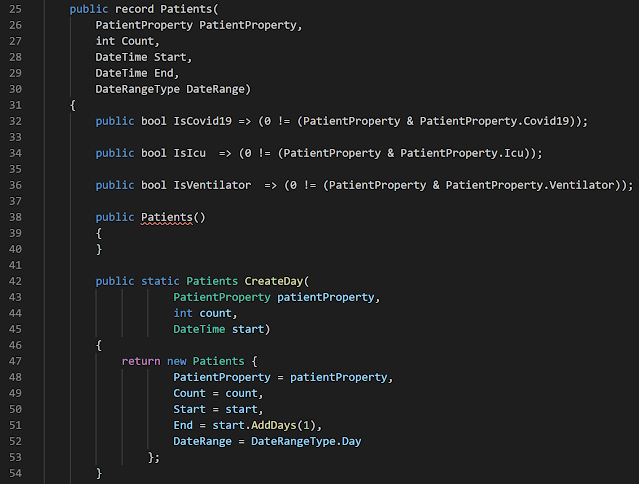Screen dimensions: 639x484
Task: Click 'Count = count,' assignment
Action: pos(218,393)
